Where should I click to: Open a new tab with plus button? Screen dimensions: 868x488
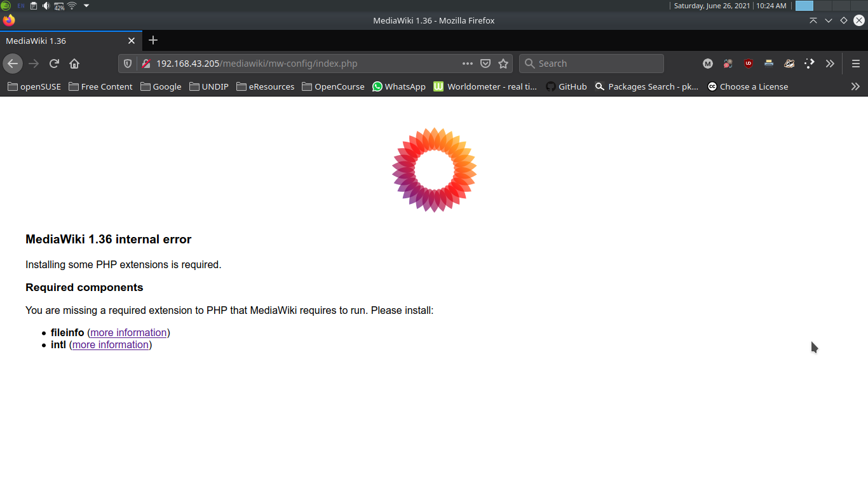153,40
